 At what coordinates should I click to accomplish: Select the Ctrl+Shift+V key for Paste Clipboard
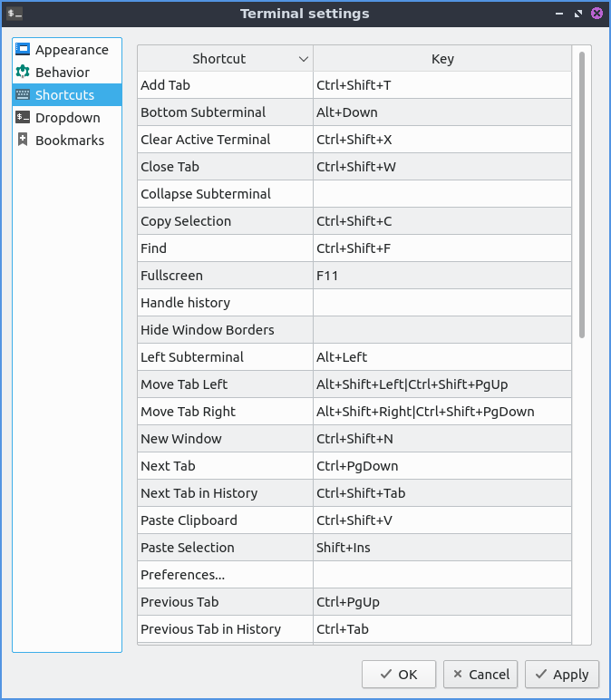click(442, 520)
